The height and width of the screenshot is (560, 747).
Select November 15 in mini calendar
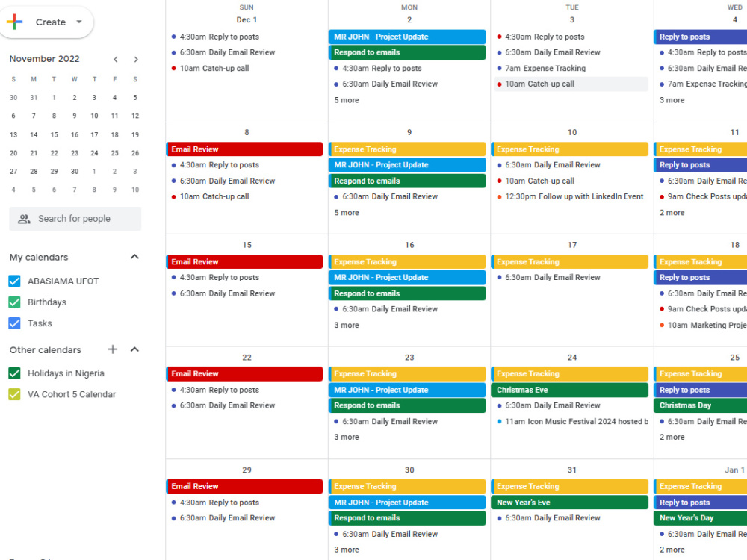[x=55, y=134]
